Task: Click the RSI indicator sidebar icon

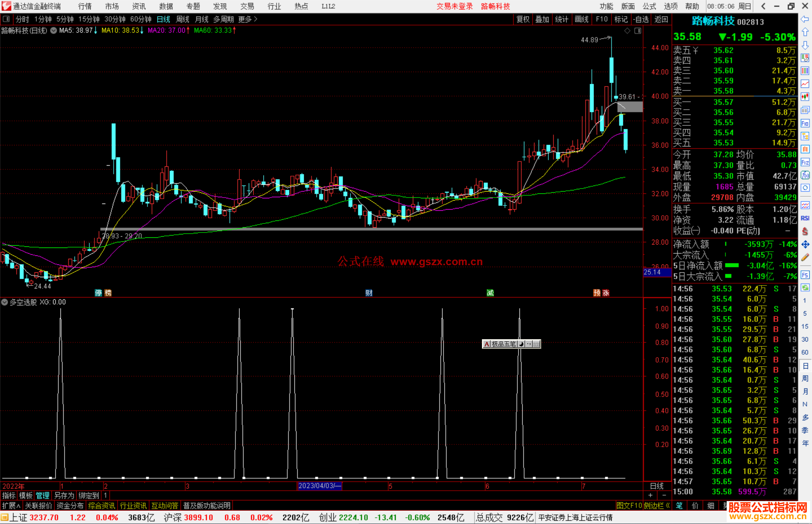Action: 805,218
